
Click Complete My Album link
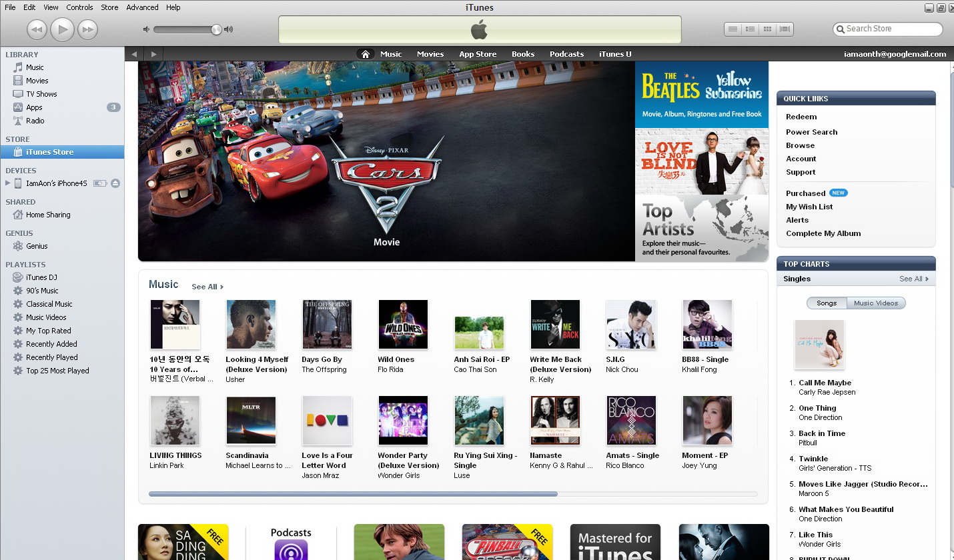[x=823, y=233]
